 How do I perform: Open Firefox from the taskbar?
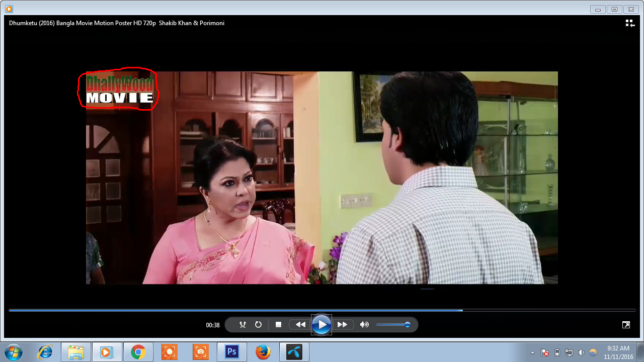point(263,352)
